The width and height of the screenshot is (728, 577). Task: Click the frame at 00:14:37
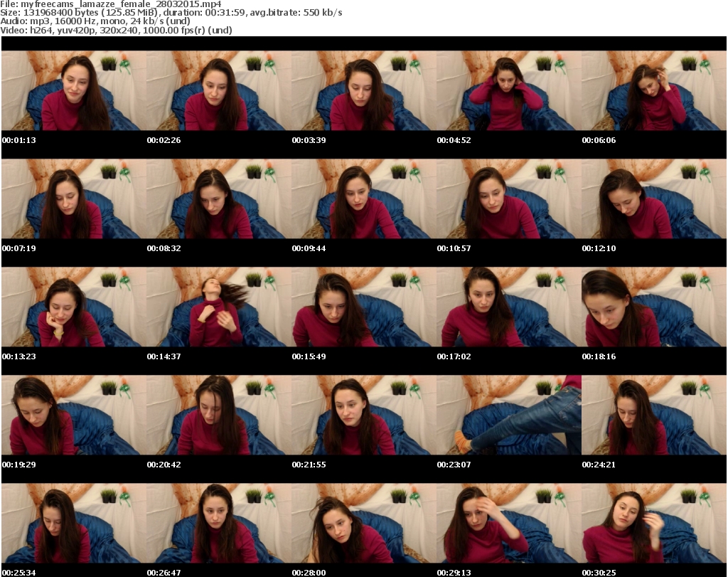(219, 307)
